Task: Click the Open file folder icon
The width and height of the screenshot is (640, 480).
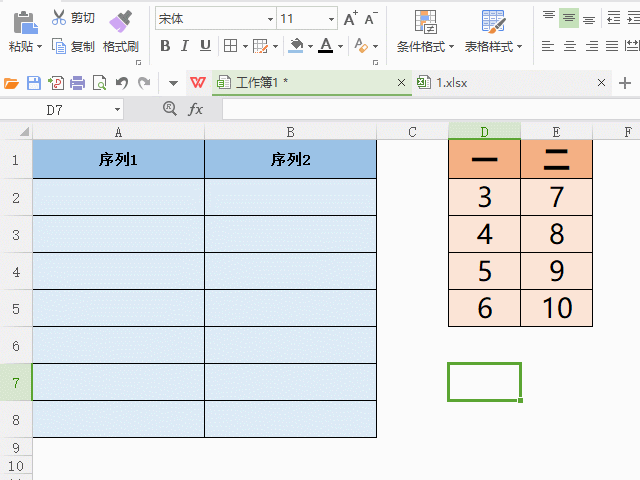Action: pyautogui.click(x=11, y=83)
